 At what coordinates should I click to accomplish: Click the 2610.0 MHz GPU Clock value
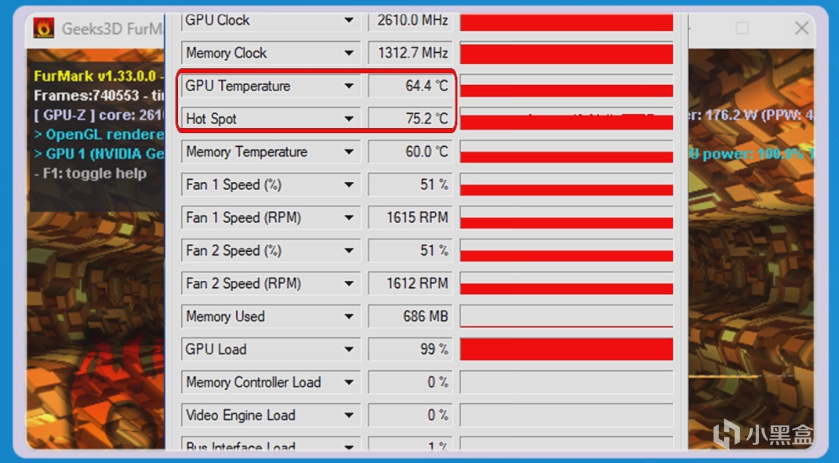(410, 21)
